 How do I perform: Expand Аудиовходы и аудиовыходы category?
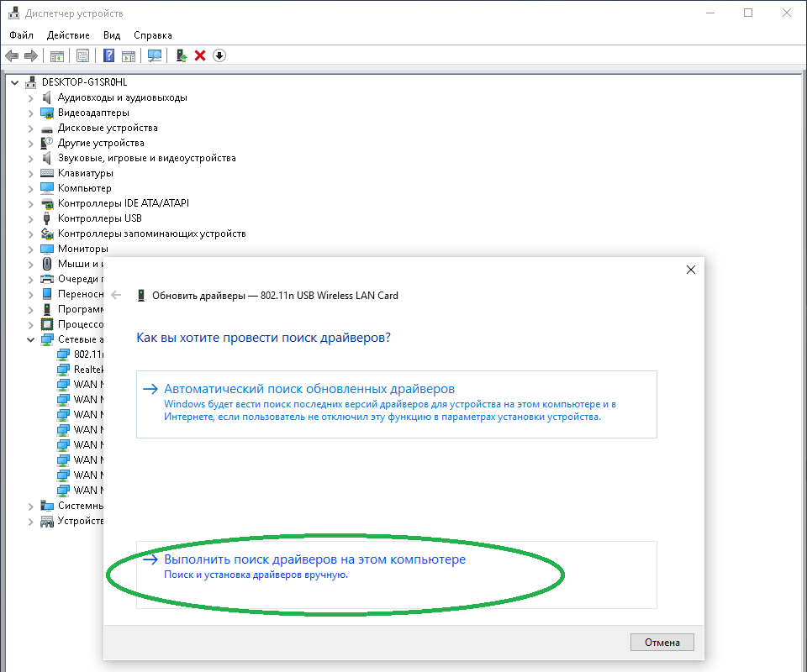(x=30, y=98)
